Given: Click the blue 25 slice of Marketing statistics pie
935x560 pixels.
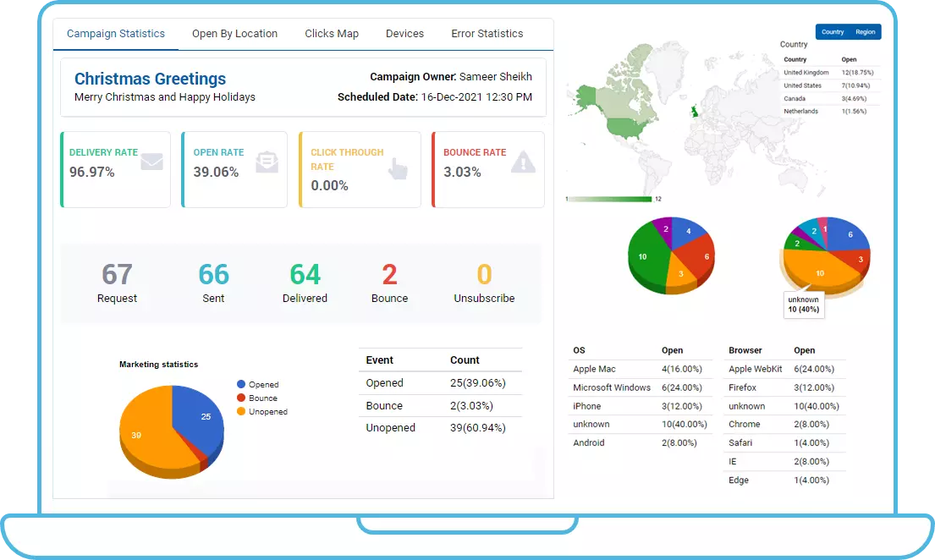Looking at the screenshot, I should point(200,418).
